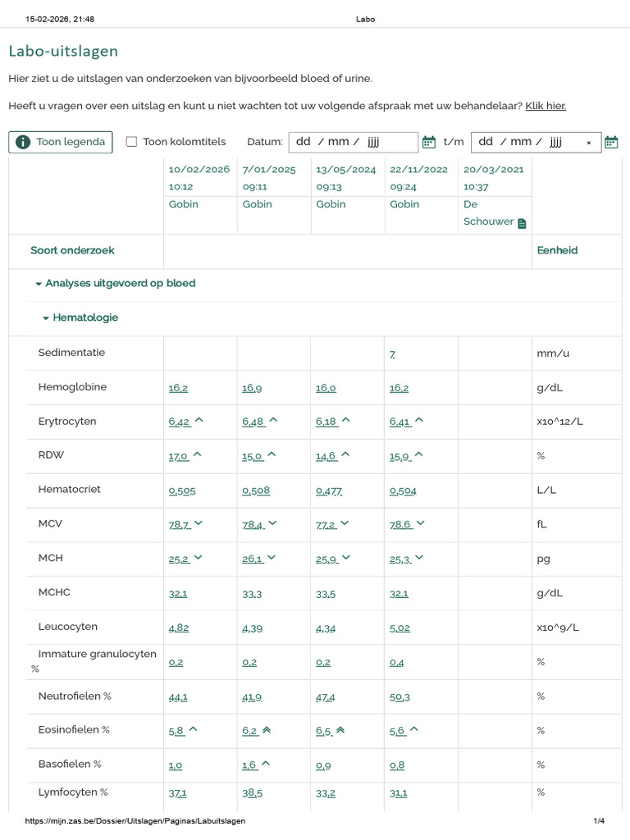Click the end date input field
630x840 pixels.
pyautogui.click(x=536, y=143)
